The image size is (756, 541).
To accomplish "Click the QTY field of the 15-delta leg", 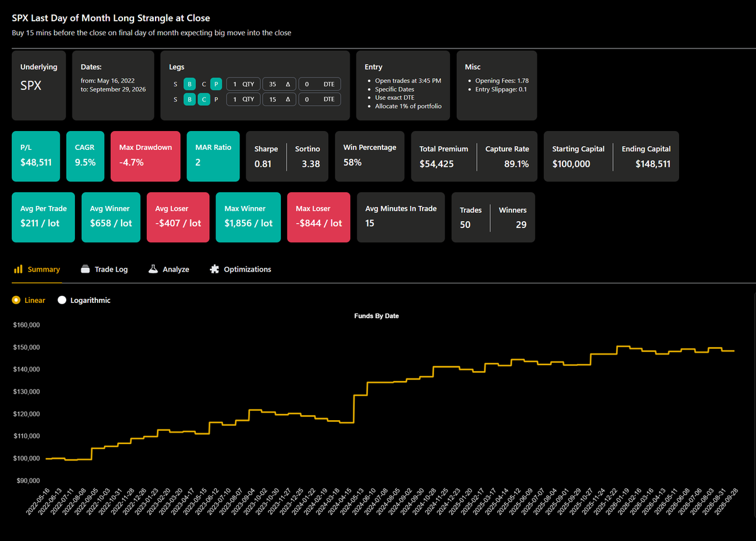I will point(243,99).
